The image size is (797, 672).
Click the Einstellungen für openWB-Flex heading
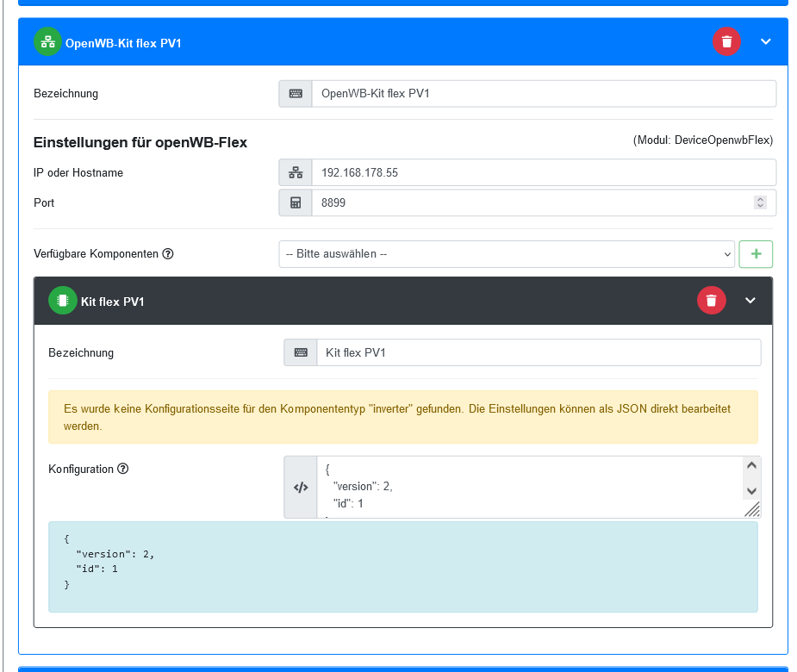pos(140,142)
